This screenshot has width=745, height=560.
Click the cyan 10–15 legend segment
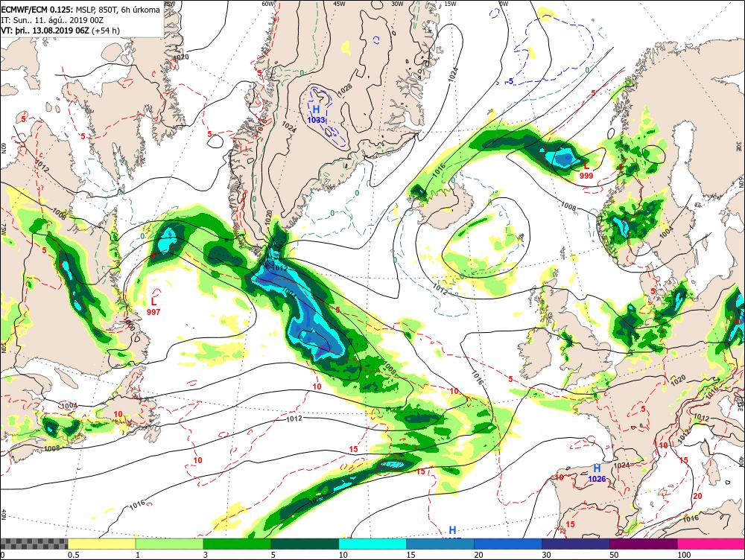[x=372, y=544]
